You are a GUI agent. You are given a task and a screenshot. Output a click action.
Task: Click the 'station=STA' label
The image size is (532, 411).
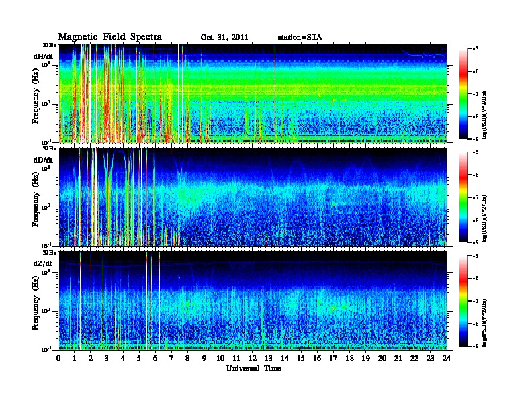tap(300, 38)
